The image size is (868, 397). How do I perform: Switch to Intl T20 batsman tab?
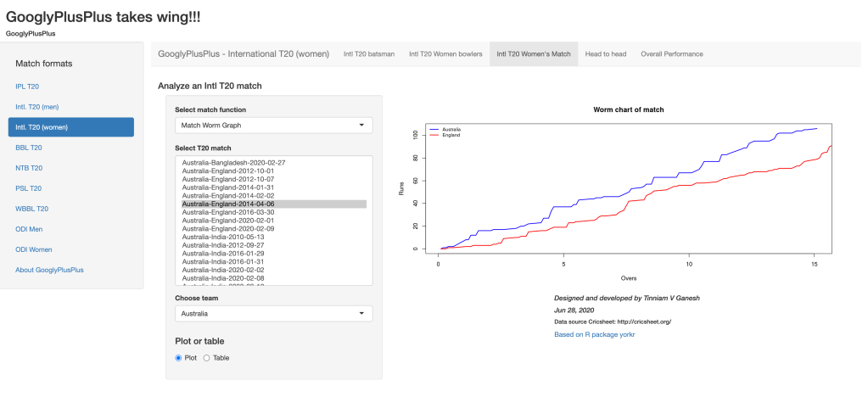(x=368, y=54)
